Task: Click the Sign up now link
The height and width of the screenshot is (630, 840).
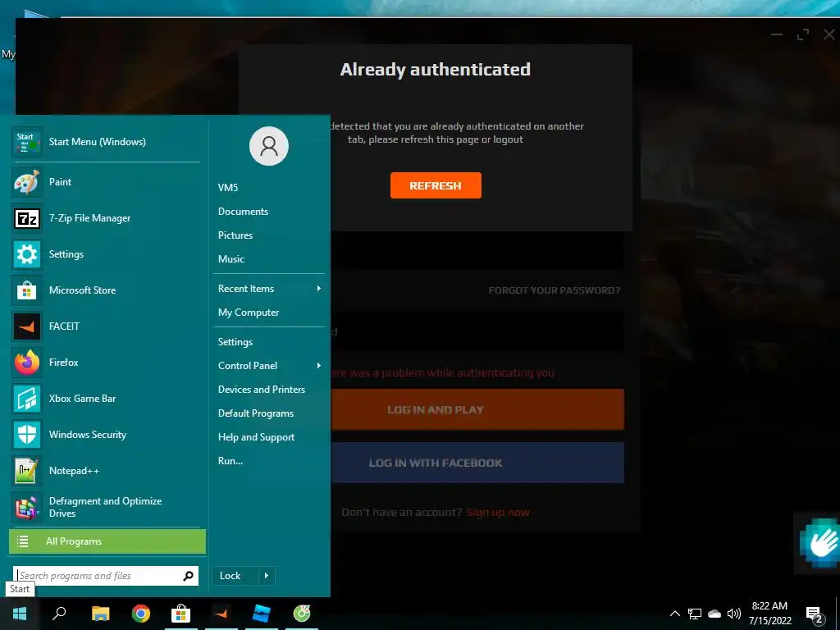Action: [498, 513]
